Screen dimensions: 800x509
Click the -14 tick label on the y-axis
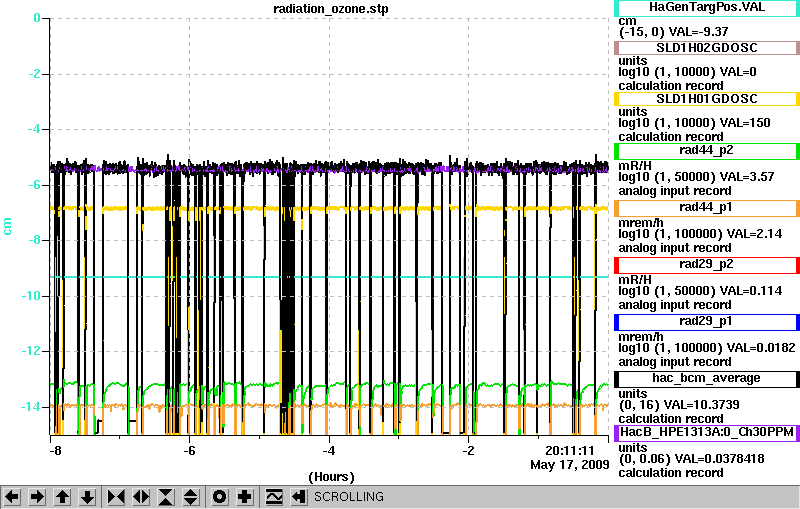(x=31, y=407)
